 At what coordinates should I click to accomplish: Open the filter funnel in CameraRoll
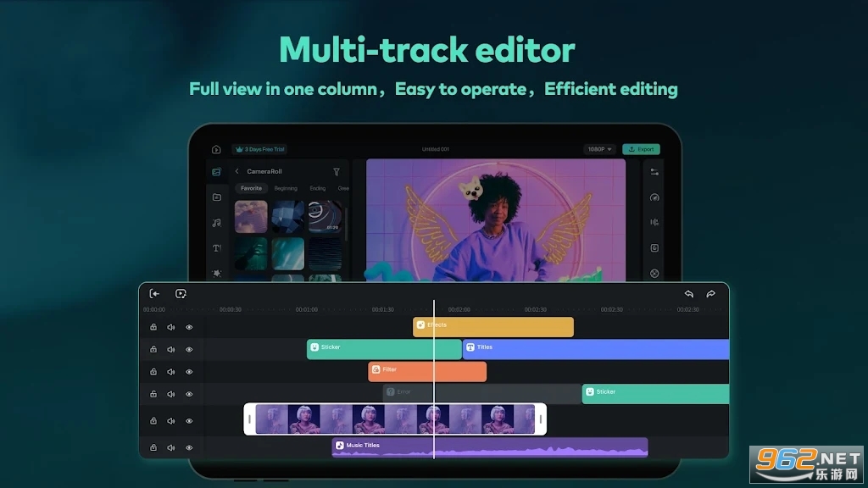[x=336, y=171]
